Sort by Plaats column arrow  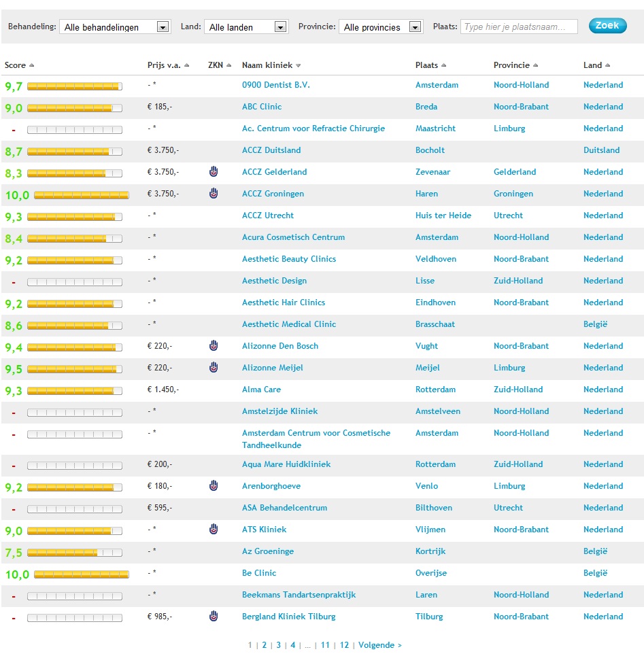(443, 65)
